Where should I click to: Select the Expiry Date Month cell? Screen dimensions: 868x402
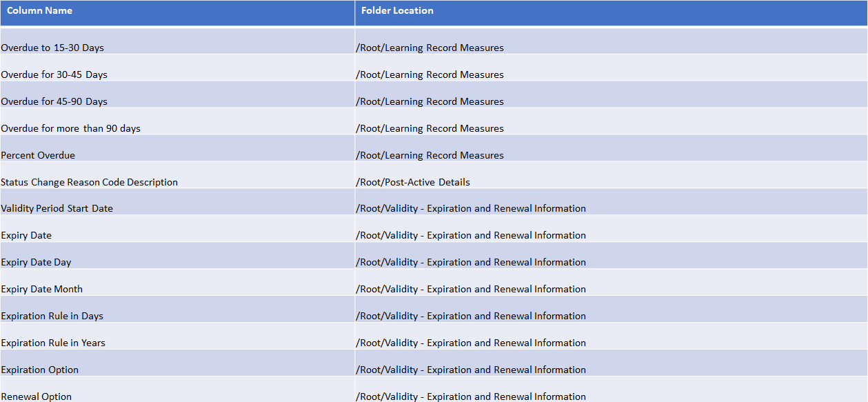point(41,289)
